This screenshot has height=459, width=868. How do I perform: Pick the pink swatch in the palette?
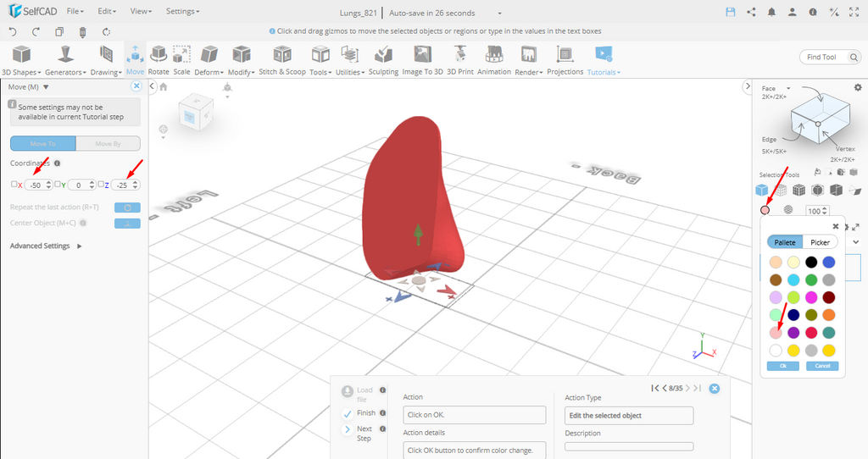776,333
